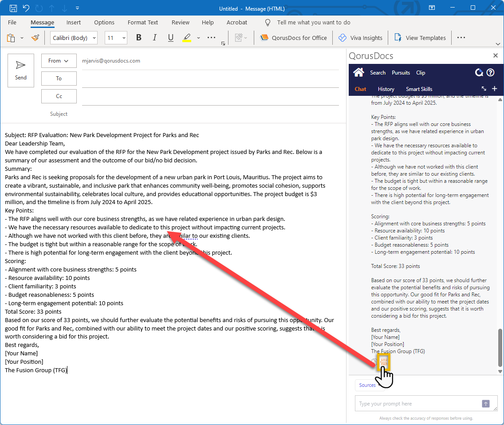This screenshot has height=425, width=504.
Task: Save the message using the floppy icon
Action: pos(13,8)
